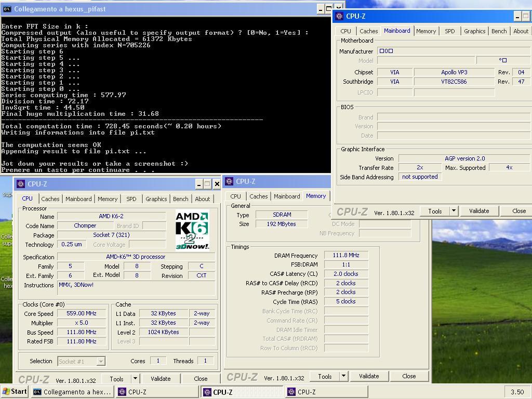Go to the About tab in the Mainboard window
The height and width of the screenshot is (399, 532).
click(521, 31)
